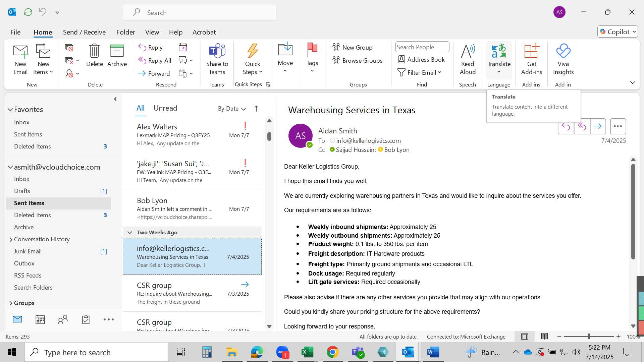Click the Ignore conversation icon
This screenshot has width=644, height=362.
[69, 48]
